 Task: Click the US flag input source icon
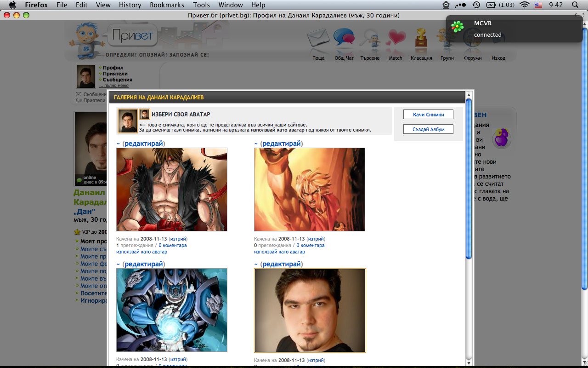point(538,5)
